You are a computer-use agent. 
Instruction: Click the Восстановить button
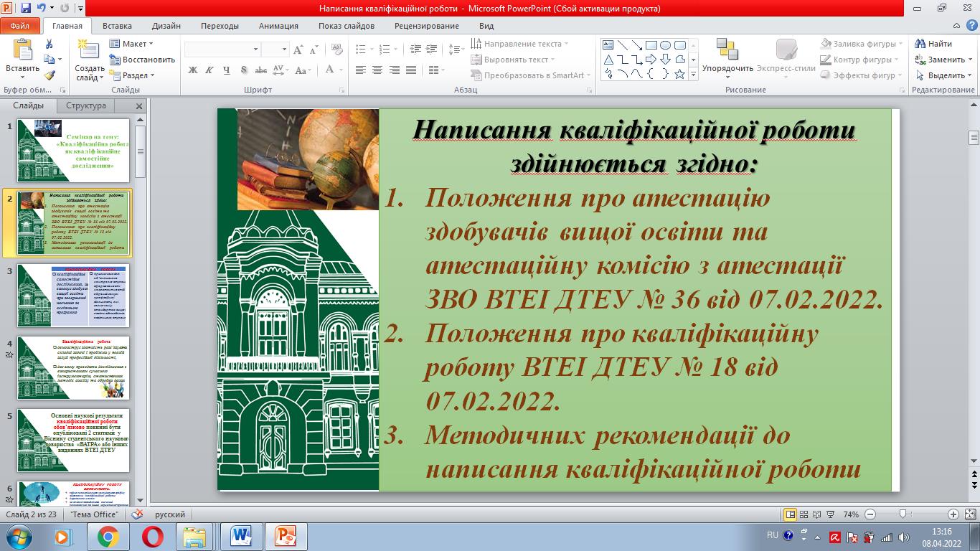[x=142, y=60]
